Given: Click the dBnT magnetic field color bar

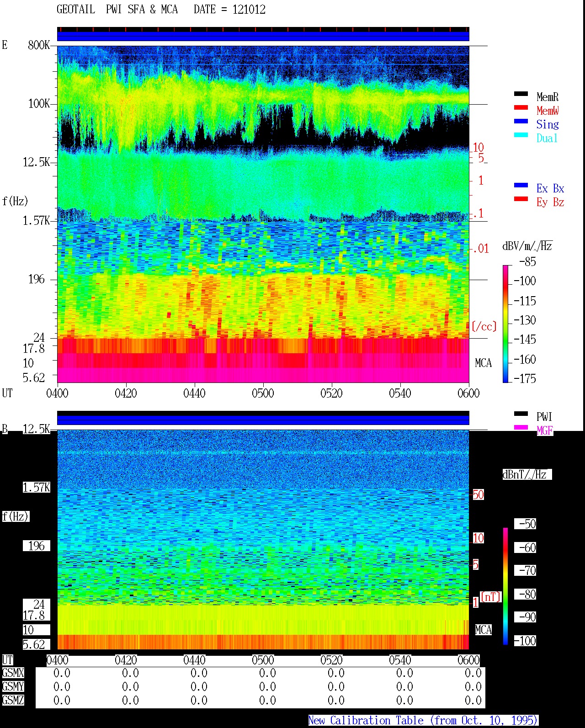Looking at the screenshot, I should tap(505, 586).
